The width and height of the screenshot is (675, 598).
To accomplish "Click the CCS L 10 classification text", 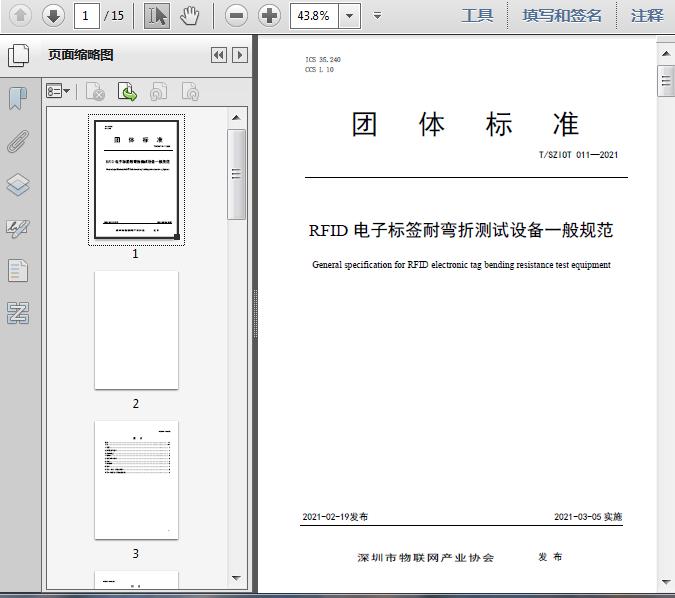I will (x=319, y=69).
